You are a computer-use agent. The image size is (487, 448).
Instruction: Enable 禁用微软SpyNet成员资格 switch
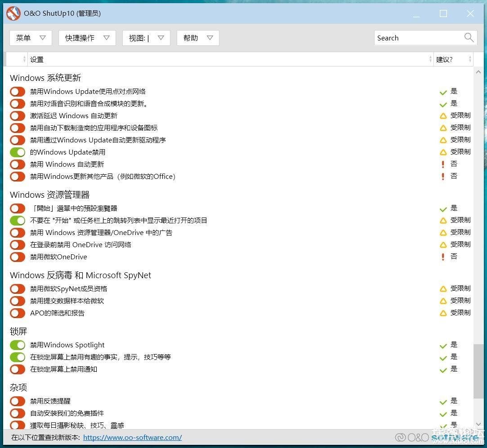(18, 289)
